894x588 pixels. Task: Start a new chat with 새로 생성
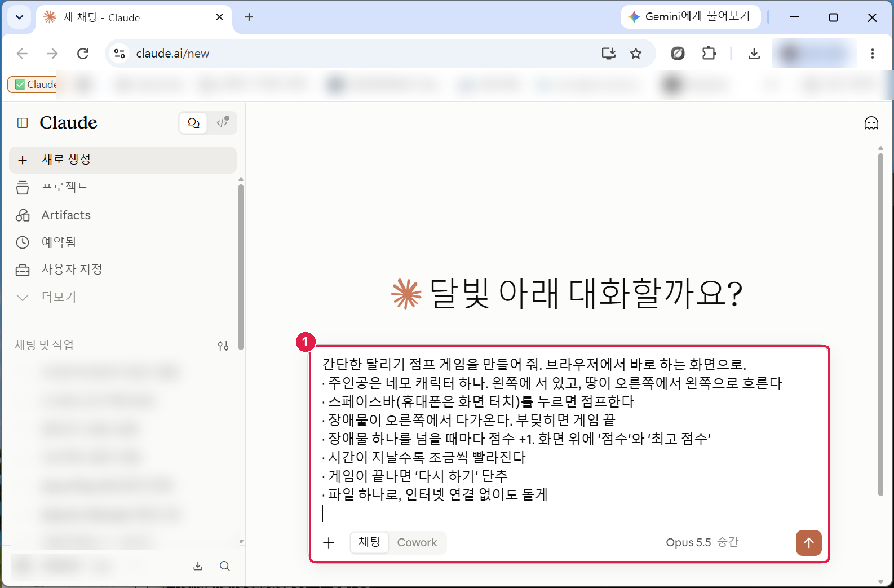123,160
